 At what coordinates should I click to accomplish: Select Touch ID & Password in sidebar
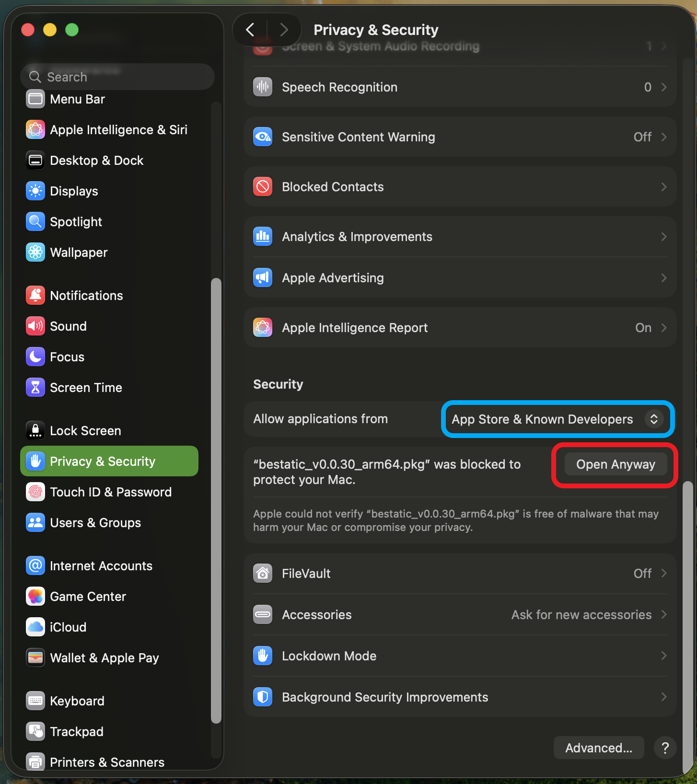(110, 492)
